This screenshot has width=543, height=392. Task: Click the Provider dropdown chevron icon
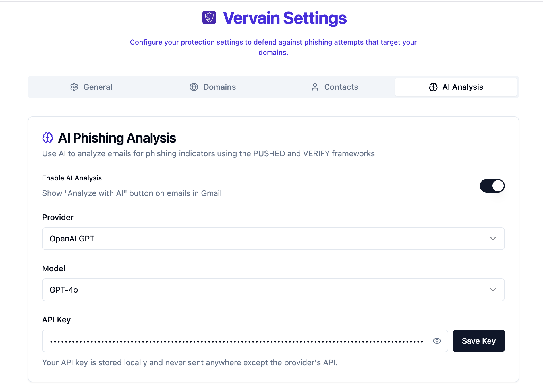pyautogui.click(x=493, y=239)
